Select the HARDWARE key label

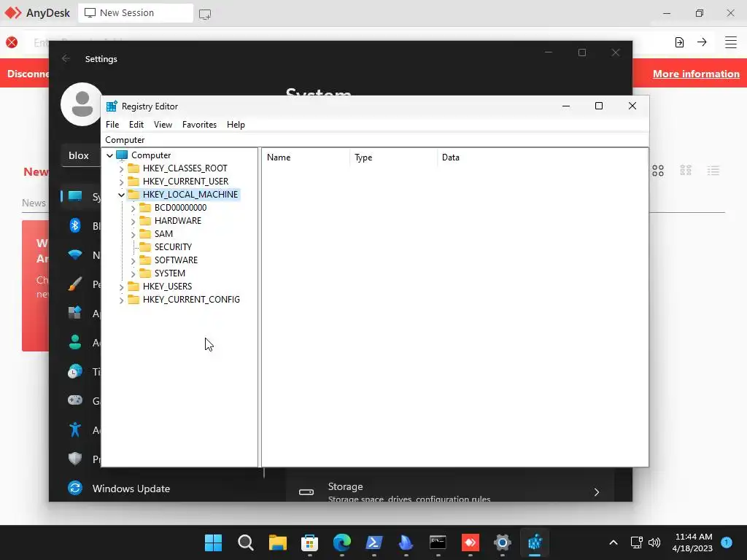tap(178, 220)
